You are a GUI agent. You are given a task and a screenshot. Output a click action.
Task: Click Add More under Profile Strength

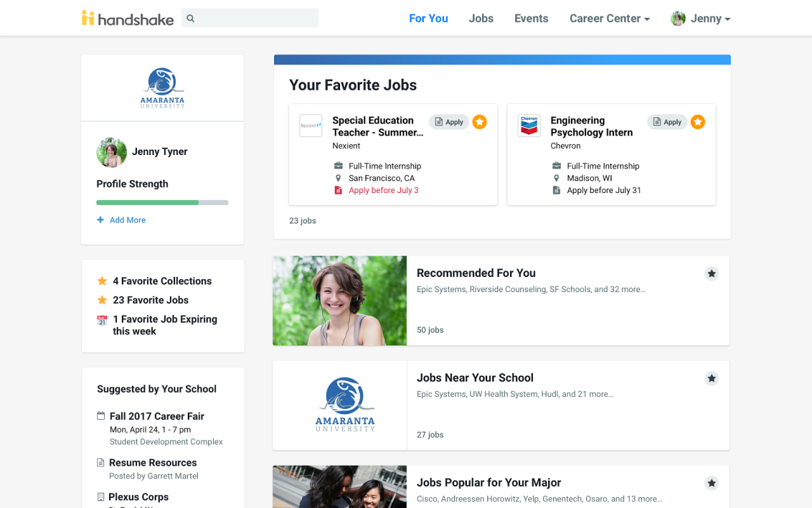coord(121,220)
